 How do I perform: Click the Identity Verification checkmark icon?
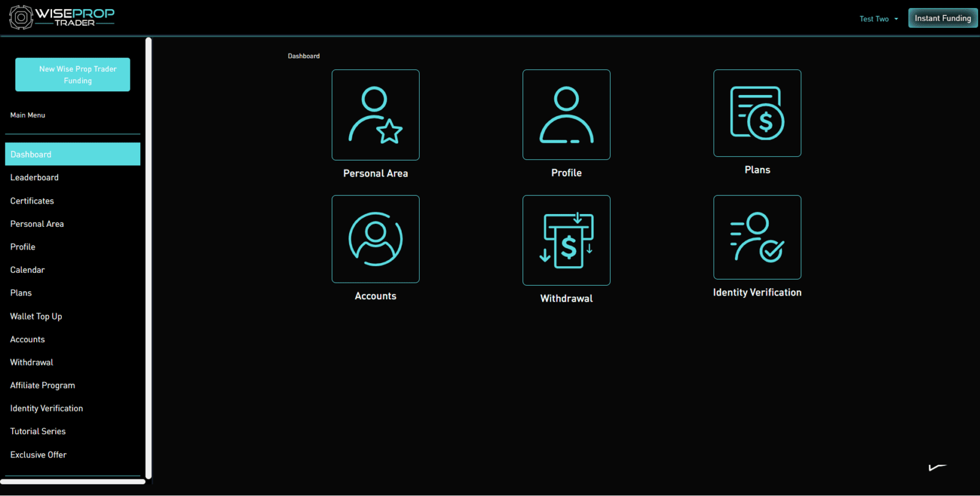pos(757,237)
